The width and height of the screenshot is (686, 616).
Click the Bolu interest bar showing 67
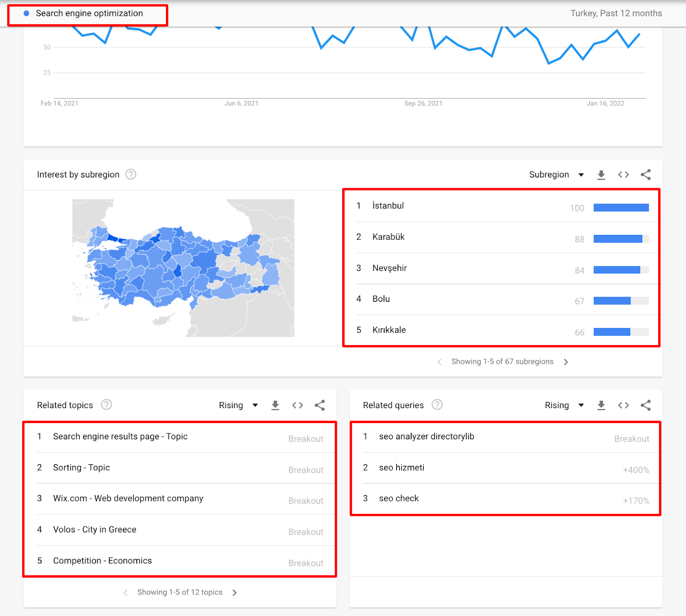pyautogui.click(x=621, y=300)
